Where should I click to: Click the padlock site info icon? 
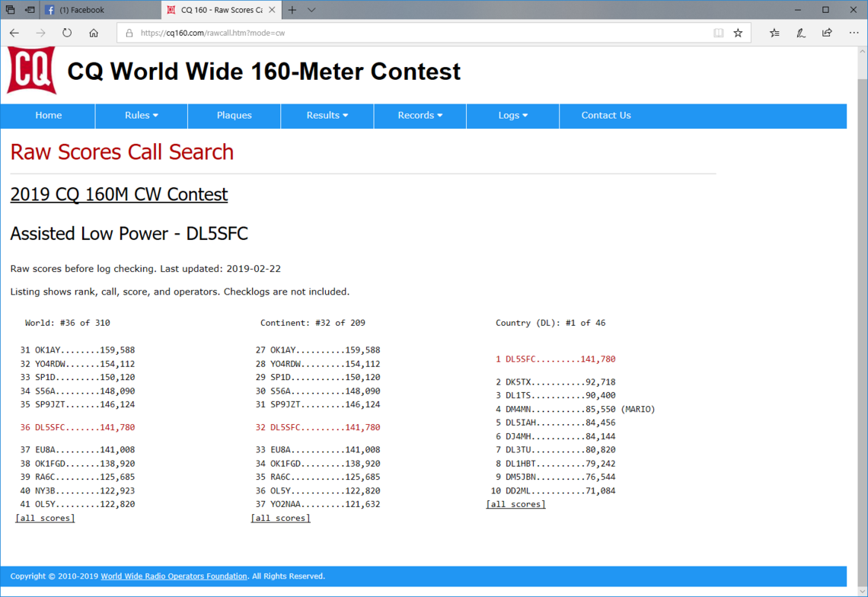[x=129, y=34]
